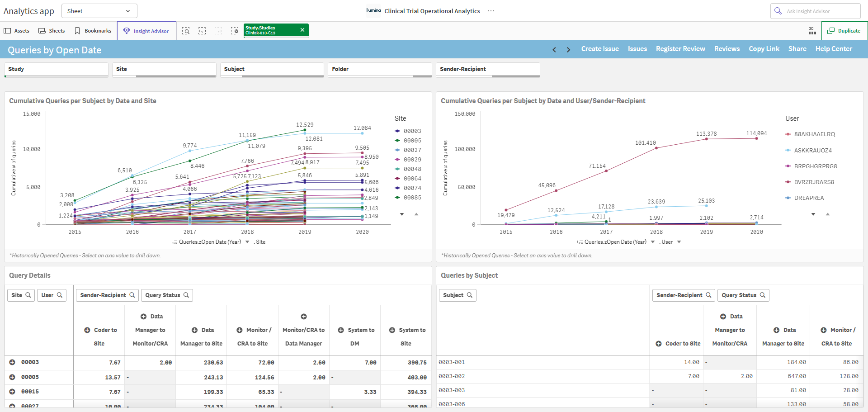Select user DREAPREA in legend
868x412 pixels.
(x=805, y=198)
